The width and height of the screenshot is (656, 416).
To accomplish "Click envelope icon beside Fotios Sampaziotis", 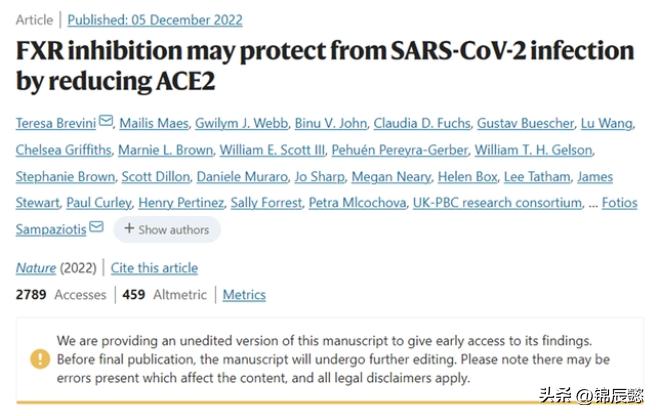I will coord(96,228).
